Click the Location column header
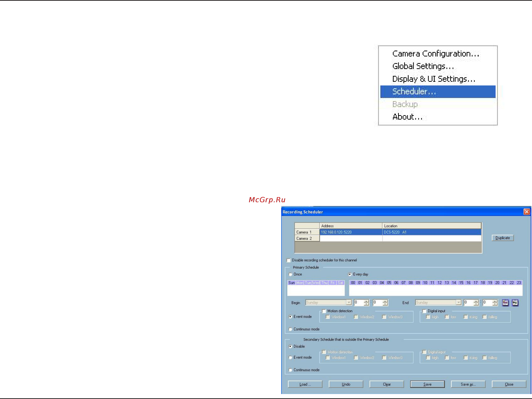Image resolution: width=532 pixels, height=399 pixels. click(432, 226)
